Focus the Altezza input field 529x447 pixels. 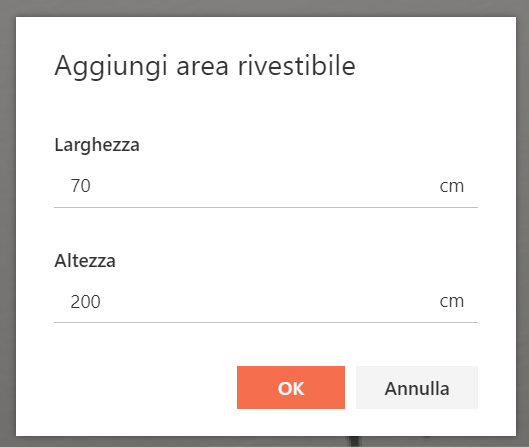pos(266,301)
